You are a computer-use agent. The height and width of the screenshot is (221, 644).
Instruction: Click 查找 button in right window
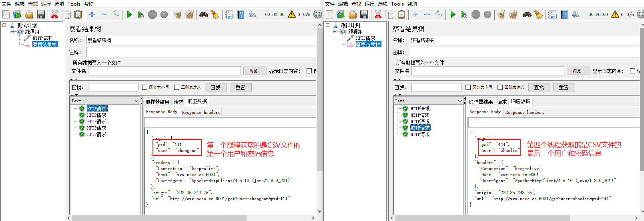pos(539,87)
